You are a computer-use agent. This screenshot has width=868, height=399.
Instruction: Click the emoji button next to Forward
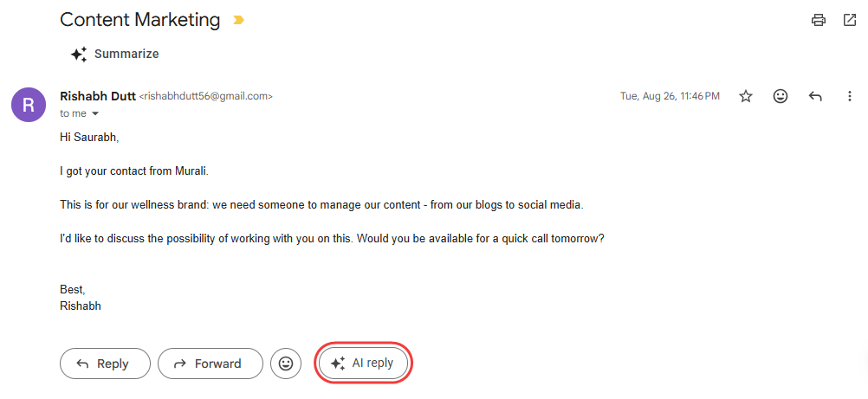(x=286, y=364)
